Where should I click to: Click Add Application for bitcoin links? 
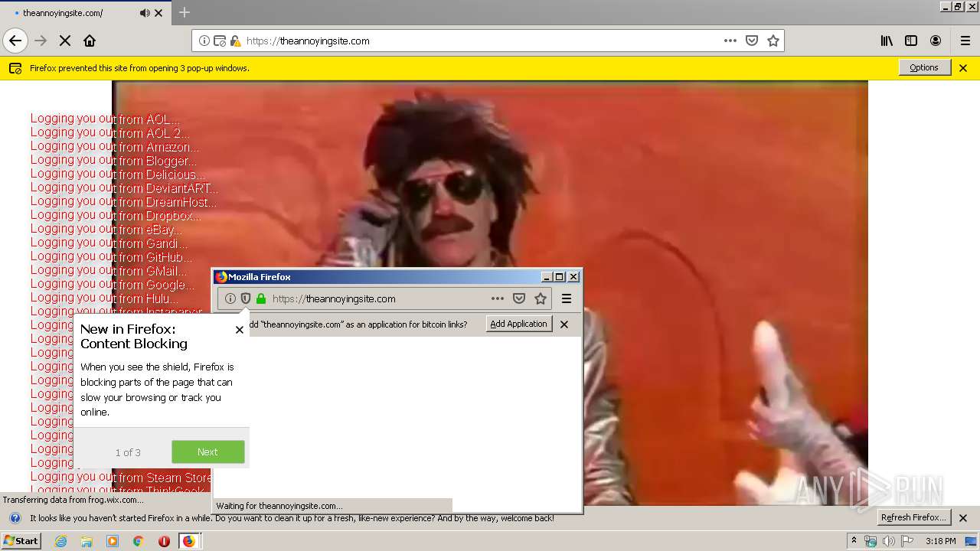(519, 324)
